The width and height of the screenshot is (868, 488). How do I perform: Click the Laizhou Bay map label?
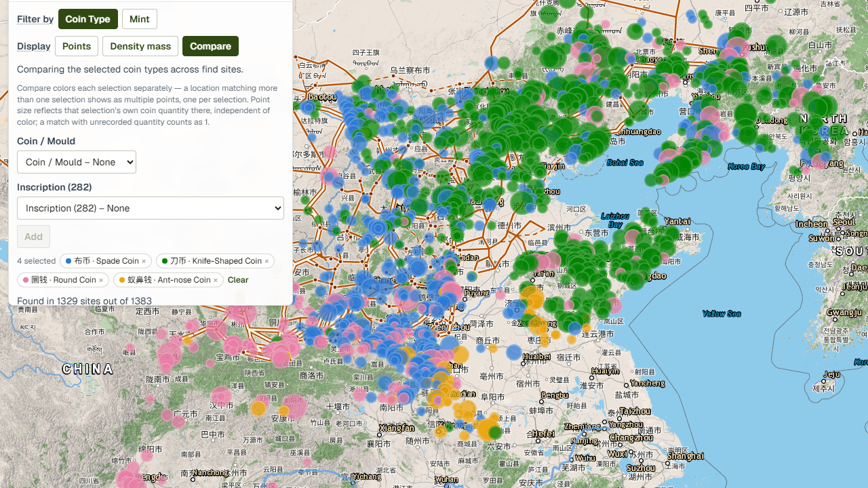point(616,220)
